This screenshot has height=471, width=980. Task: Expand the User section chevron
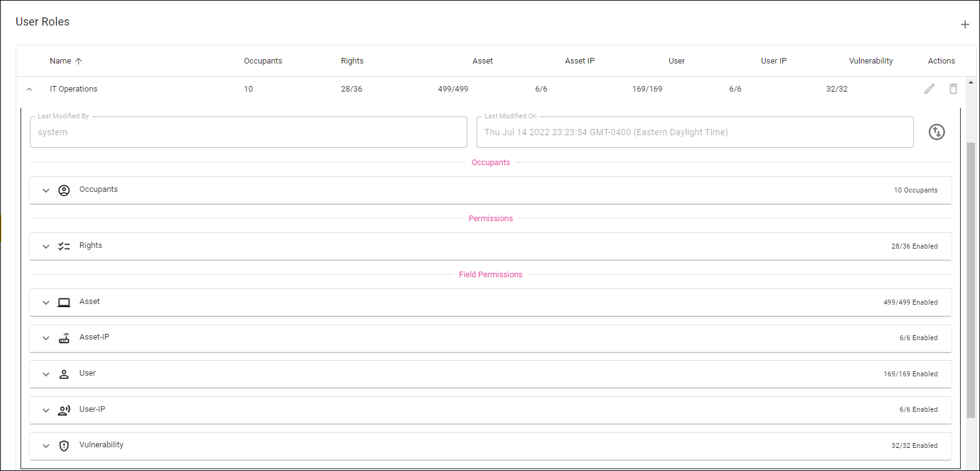46,374
